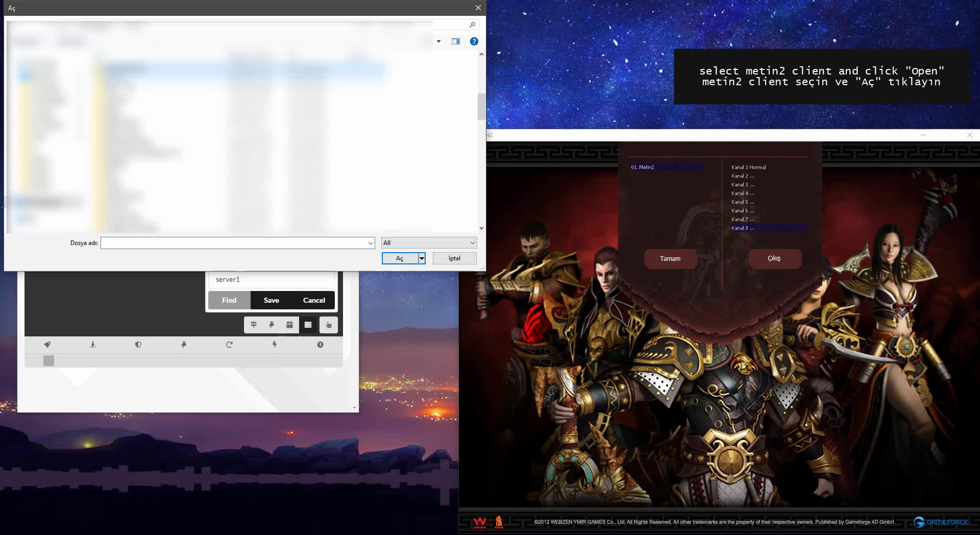Select Kanal 4 channel
This screenshot has width=980, height=535.
tap(769, 193)
